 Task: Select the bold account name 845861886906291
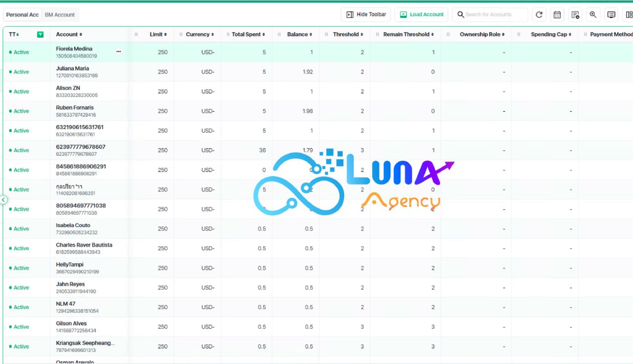click(x=81, y=167)
